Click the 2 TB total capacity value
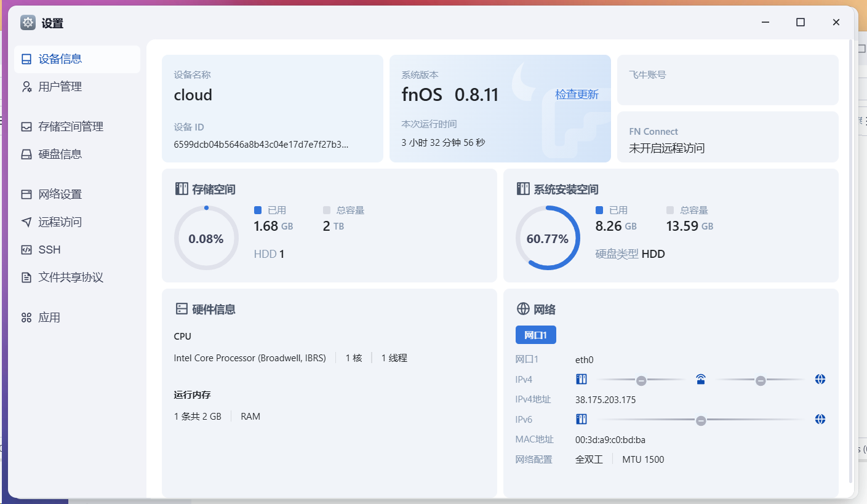867x504 pixels. pyautogui.click(x=333, y=226)
